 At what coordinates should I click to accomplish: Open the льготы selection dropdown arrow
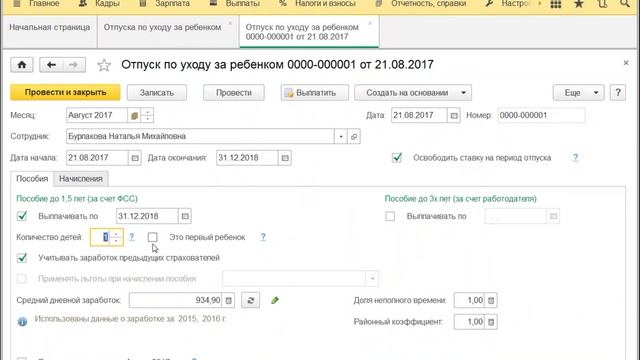coord(372,279)
